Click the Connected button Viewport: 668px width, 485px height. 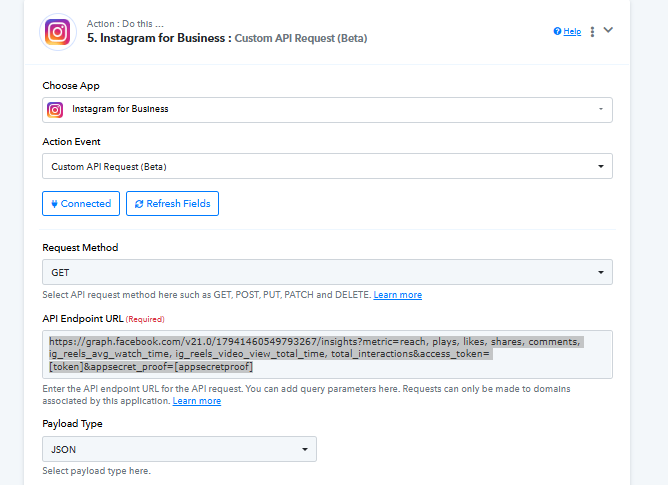coord(81,204)
